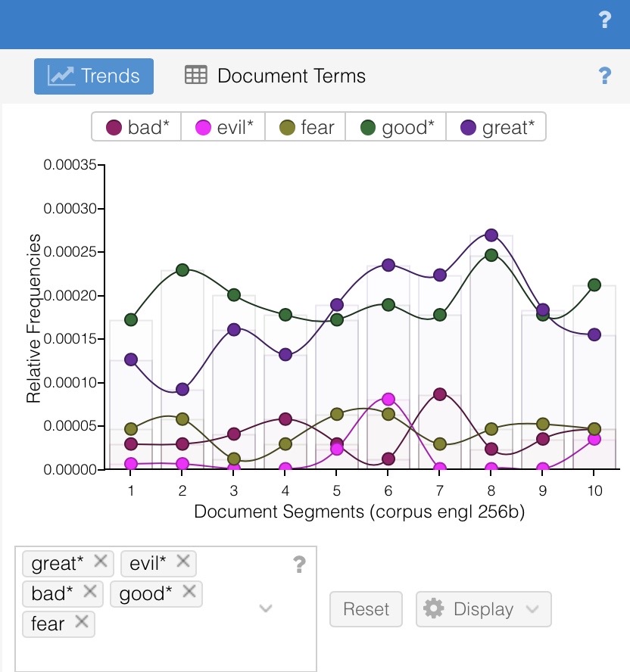
Task: Click the search box help question mark
Action: [x=300, y=564]
